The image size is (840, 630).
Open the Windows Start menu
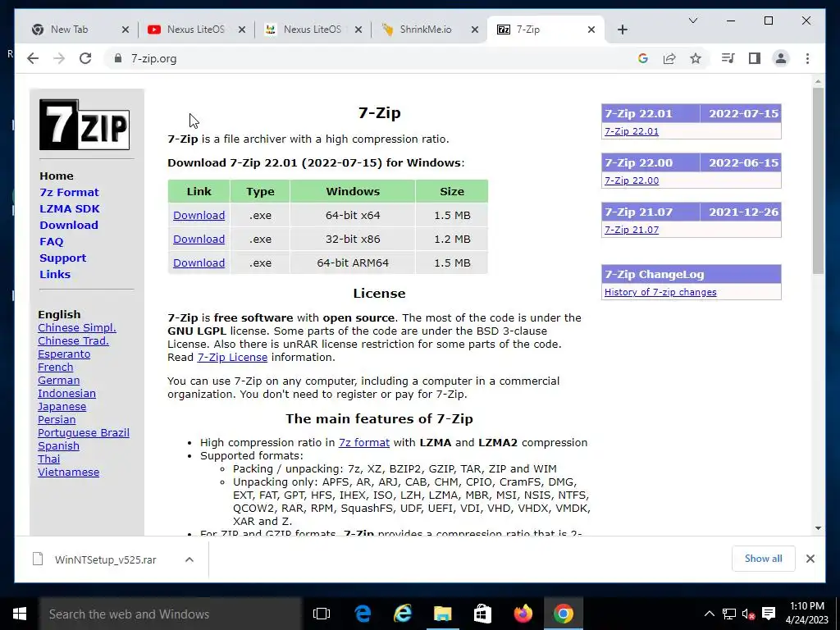click(x=20, y=614)
